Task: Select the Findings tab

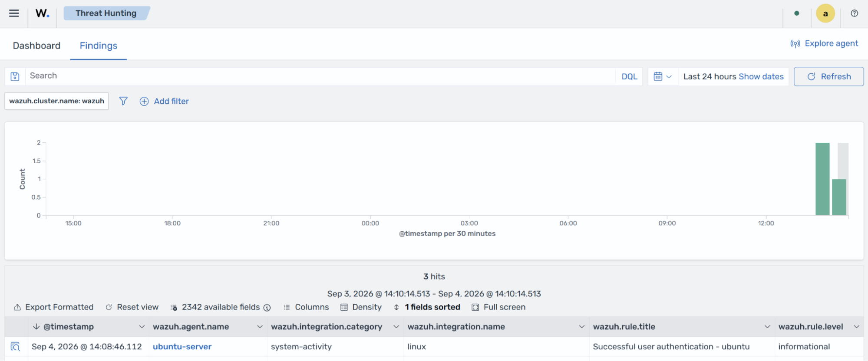Action: [99, 46]
